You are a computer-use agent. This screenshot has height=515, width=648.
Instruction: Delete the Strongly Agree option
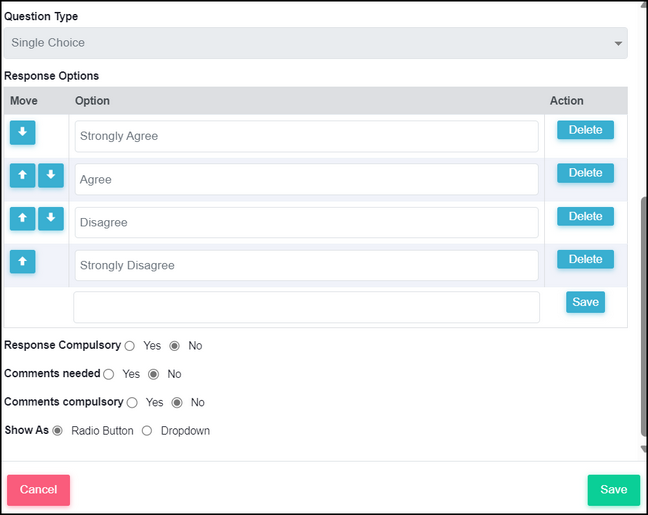pyautogui.click(x=585, y=130)
